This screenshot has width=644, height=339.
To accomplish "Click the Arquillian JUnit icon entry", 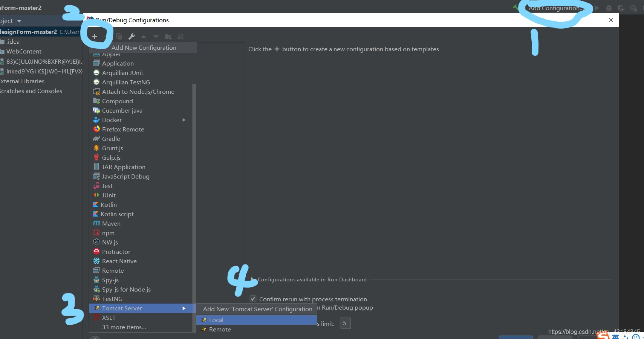I will 96,73.
